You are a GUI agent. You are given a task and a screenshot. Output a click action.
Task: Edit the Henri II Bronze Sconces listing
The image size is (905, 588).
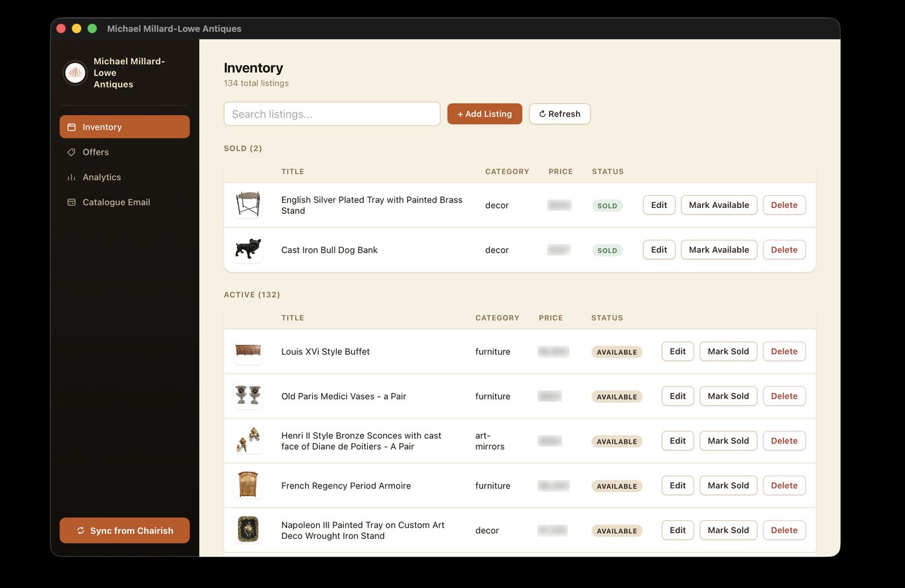pos(678,441)
